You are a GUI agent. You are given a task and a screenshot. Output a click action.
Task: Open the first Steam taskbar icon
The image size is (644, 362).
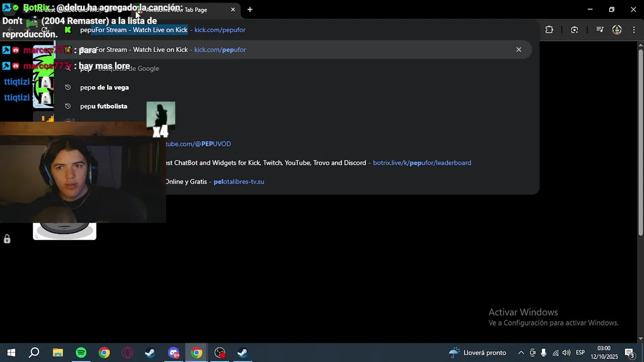(x=150, y=353)
